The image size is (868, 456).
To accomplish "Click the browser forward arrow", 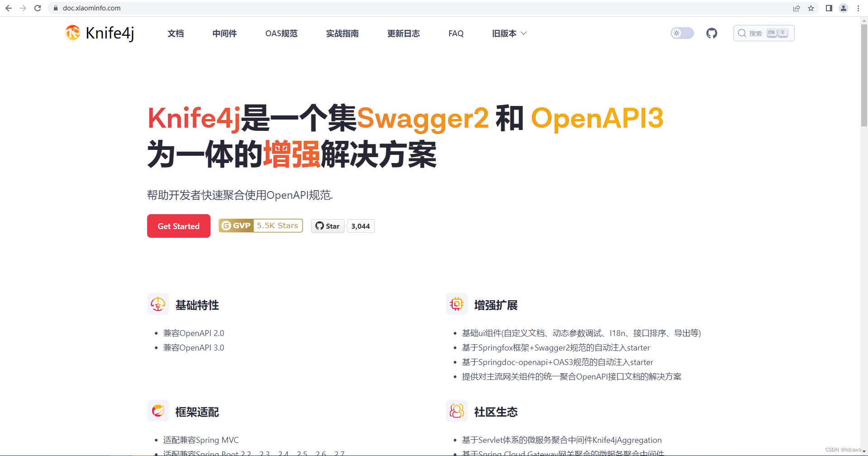I will click(23, 8).
